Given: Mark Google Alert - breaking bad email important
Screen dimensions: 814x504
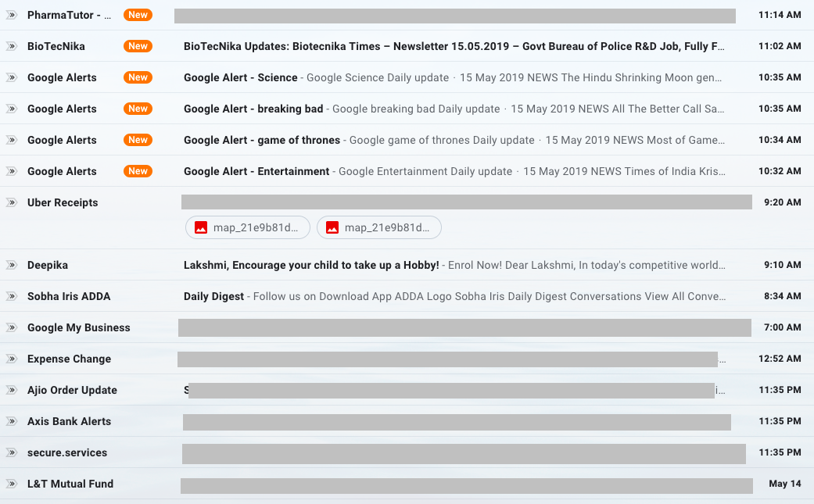Looking at the screenshot, I should (x=12, y=109).
